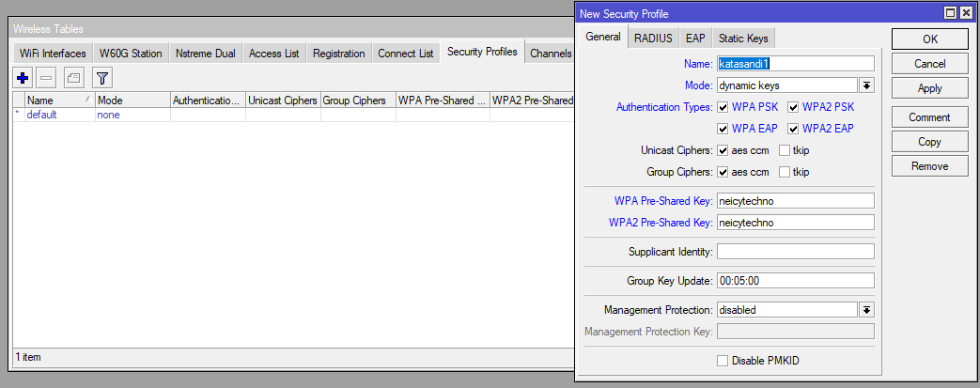Click the WPA Pre-Shared column header
Image resolution: width=980 pixels, height=388 pixels.
(443, 100)
